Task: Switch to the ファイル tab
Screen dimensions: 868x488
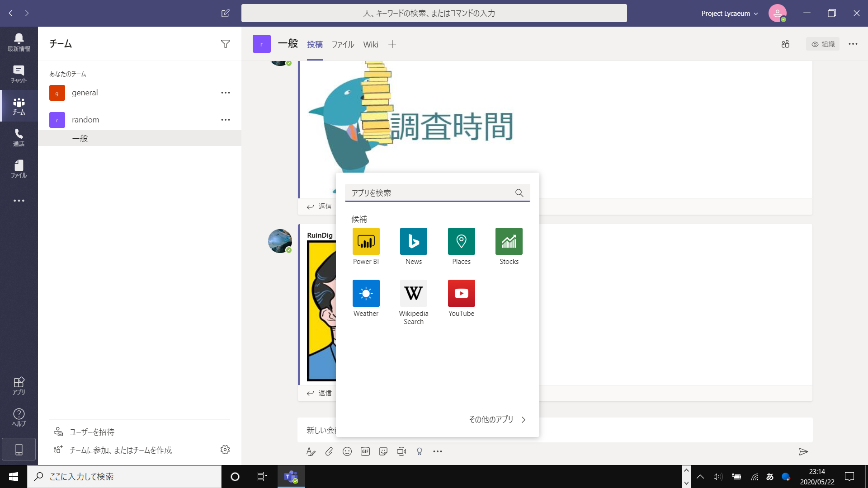Action: click(x=343, y=44)
